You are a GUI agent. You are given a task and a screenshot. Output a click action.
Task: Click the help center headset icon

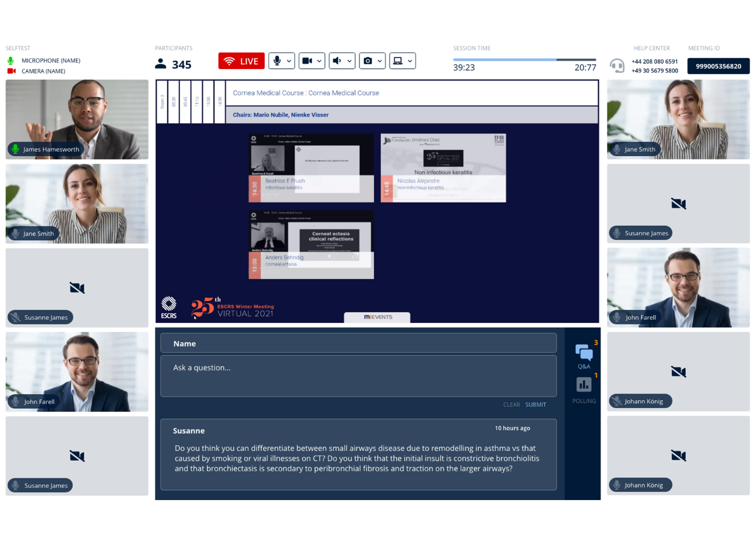pos(617,66)
